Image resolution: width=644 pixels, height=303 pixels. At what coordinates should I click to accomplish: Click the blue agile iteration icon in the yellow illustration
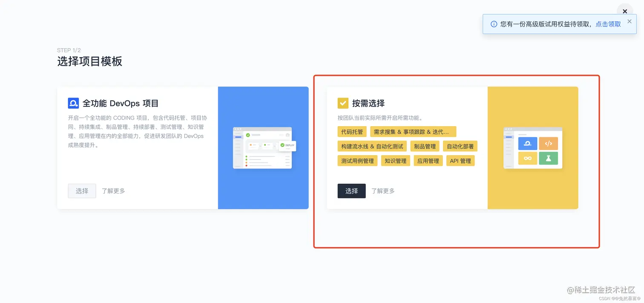(x=527, y=144)
